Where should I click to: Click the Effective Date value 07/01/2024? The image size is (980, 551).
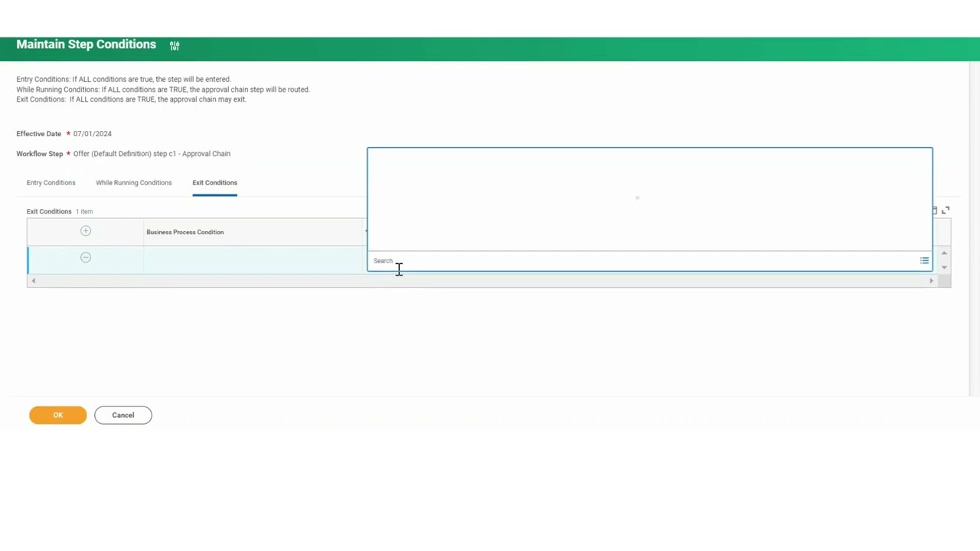click(x=93, y=134)
